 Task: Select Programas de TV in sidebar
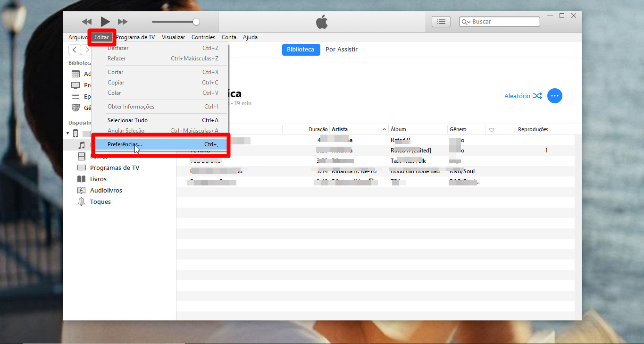114,168
